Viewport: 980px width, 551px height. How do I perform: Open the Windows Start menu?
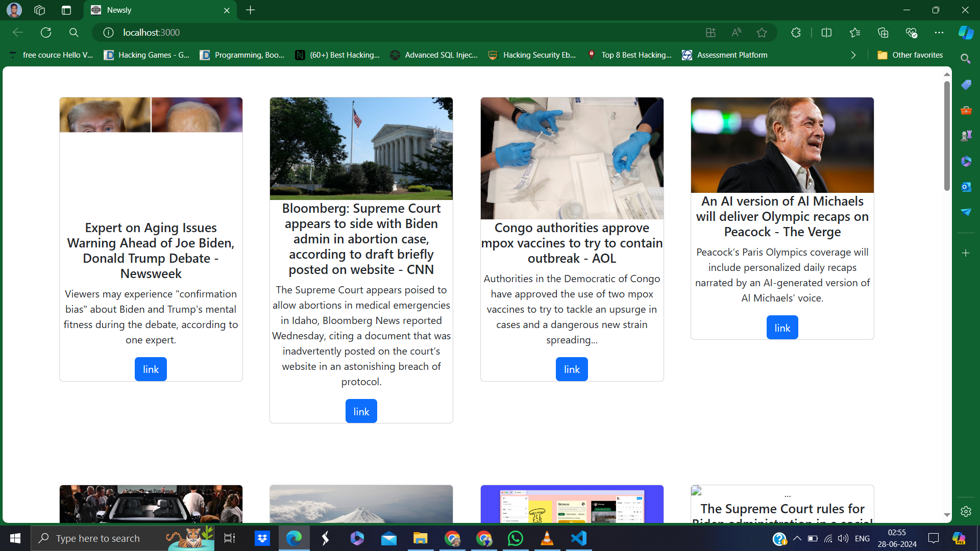point(15,538)
